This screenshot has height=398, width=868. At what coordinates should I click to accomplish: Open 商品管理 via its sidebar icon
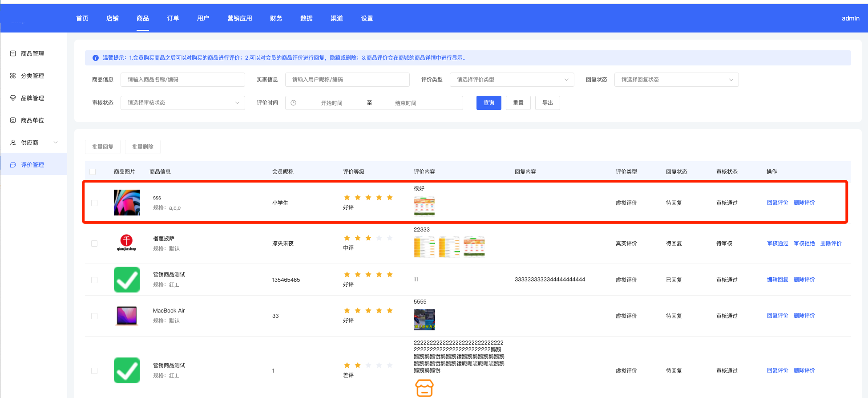pyautogui.click(x=13, y=53)
